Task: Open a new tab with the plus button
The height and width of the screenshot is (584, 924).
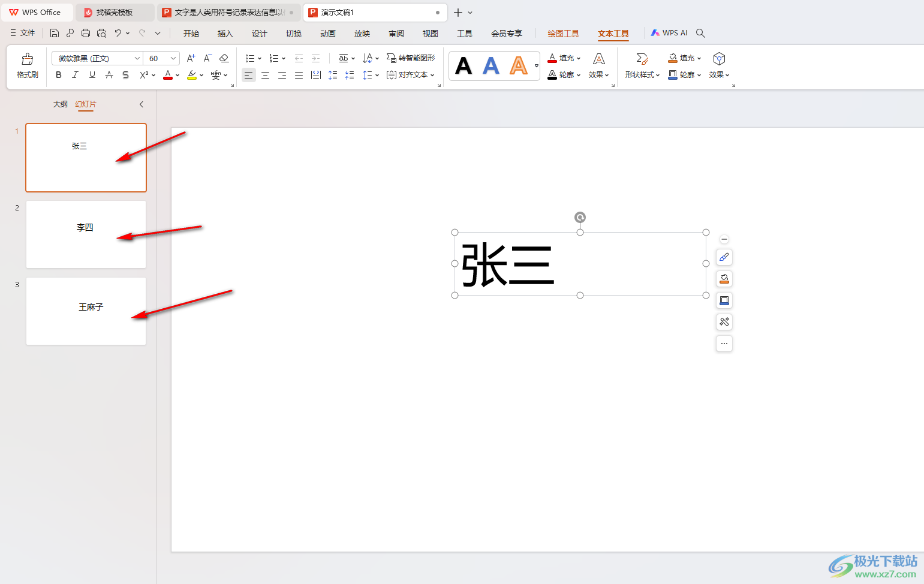Action: [x=458, y=13]
